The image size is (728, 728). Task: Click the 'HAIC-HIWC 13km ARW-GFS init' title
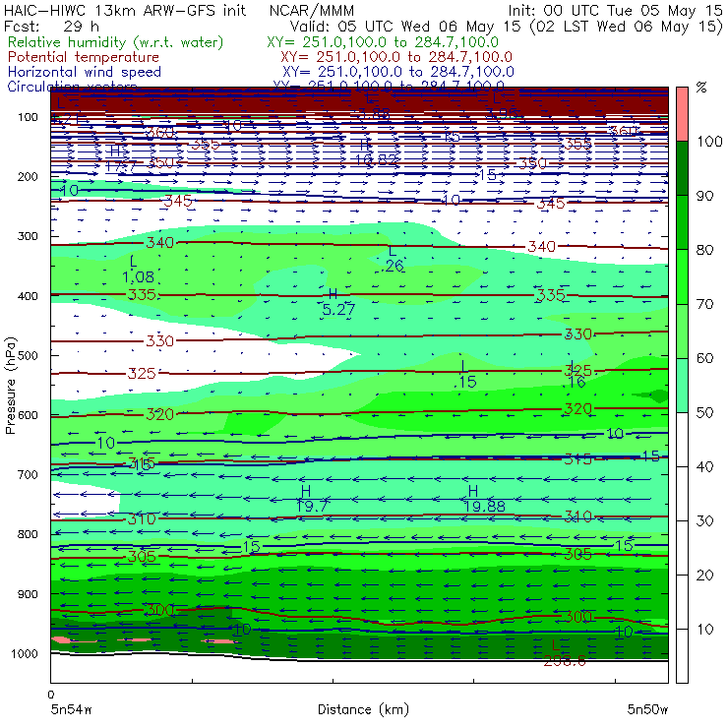coord(125,11)
